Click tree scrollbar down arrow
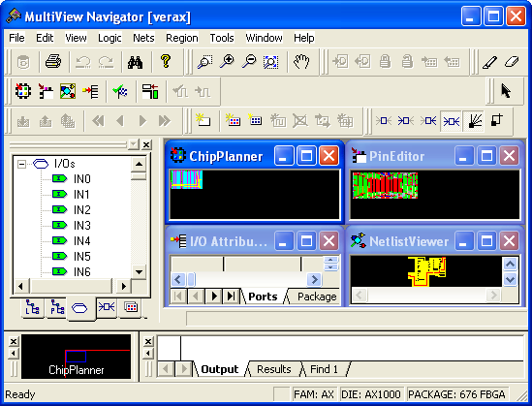The width and height of the screenshot is (532, 406). coord(139,271)
